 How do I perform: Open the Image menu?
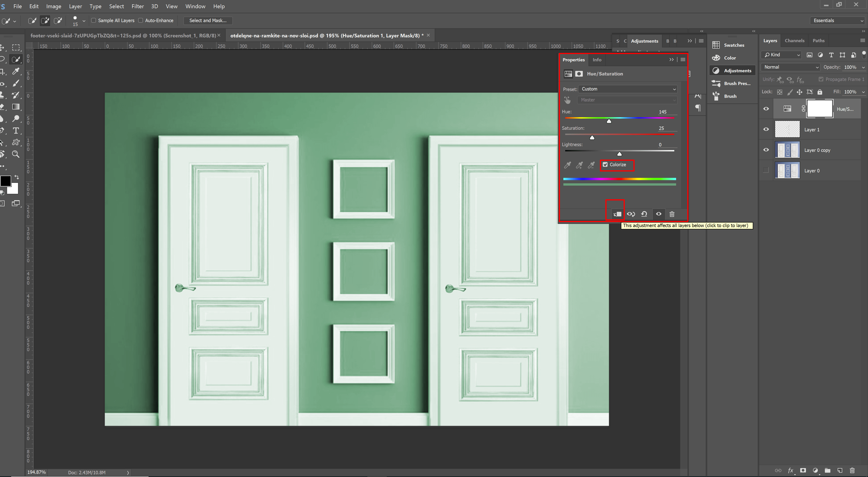[x=54, y=6]
